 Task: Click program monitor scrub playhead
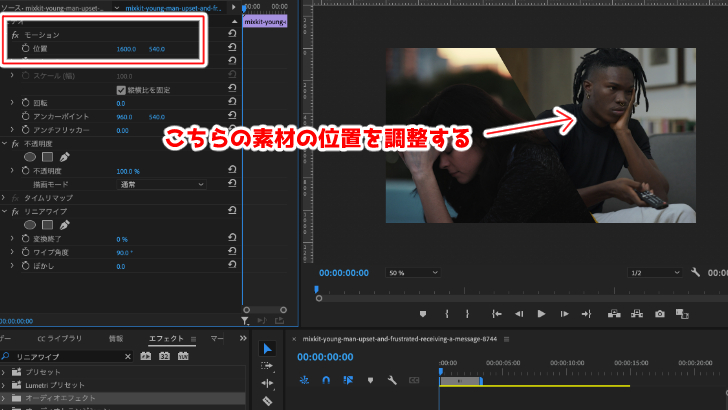[316, 289]
